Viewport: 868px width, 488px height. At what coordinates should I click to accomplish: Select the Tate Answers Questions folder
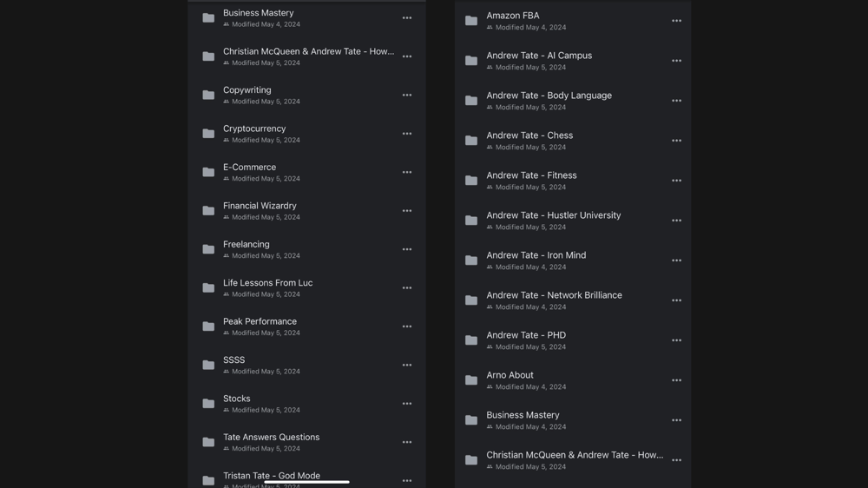[x=271, y=438]
